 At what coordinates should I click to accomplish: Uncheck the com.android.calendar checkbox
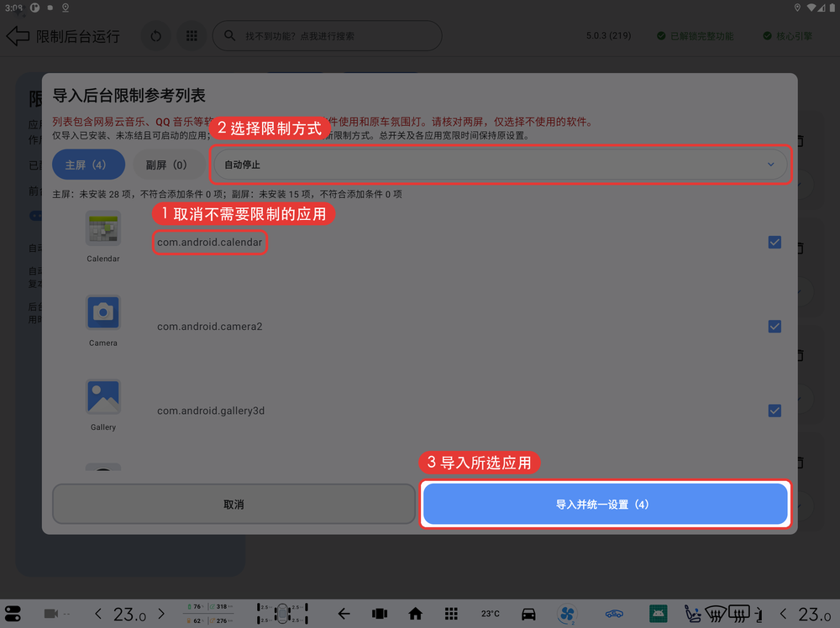click(x=774, y=242)
